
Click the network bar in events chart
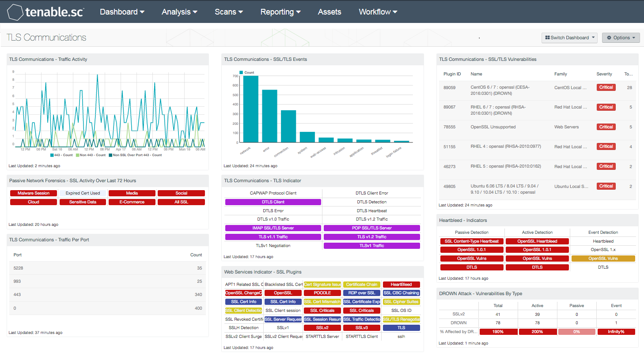click(250, 109)
